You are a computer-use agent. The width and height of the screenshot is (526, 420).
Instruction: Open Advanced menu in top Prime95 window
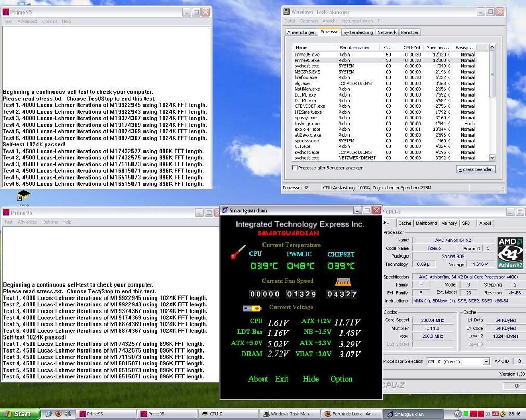[27, 21]
